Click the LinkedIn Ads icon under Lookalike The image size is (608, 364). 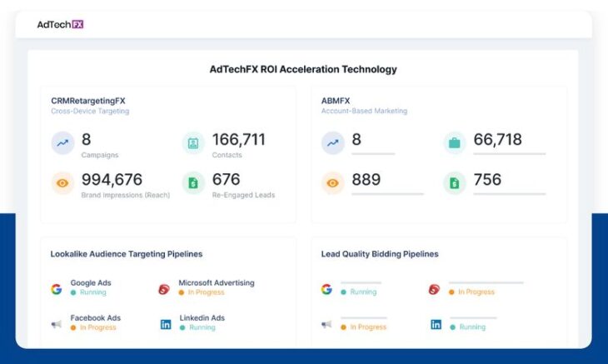point(165,324)
